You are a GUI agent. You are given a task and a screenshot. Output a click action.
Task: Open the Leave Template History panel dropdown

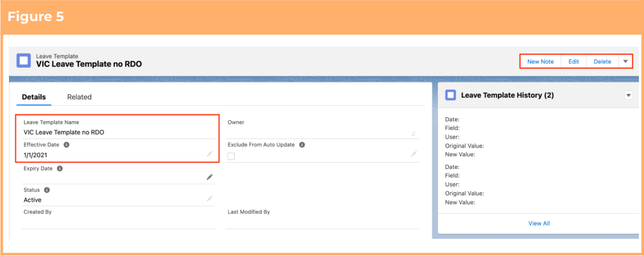click(628, 95)
